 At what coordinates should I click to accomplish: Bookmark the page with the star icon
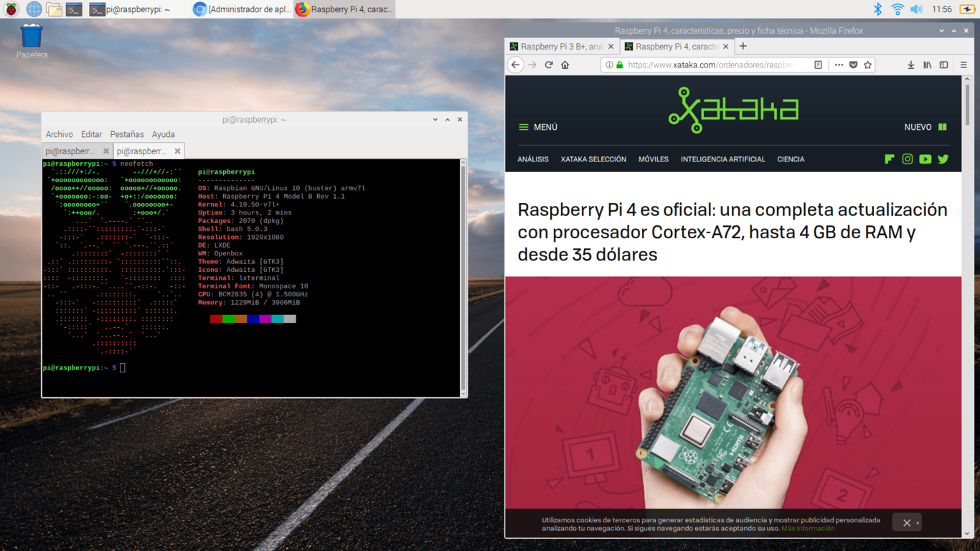867,65
